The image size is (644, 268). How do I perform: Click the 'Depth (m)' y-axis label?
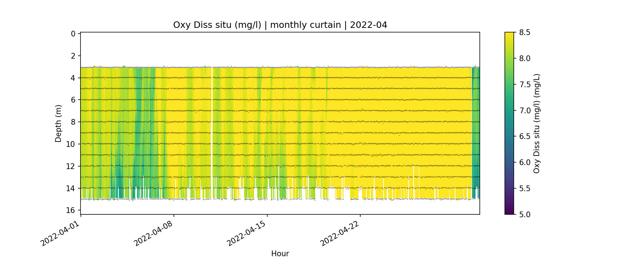click(58, 123)
